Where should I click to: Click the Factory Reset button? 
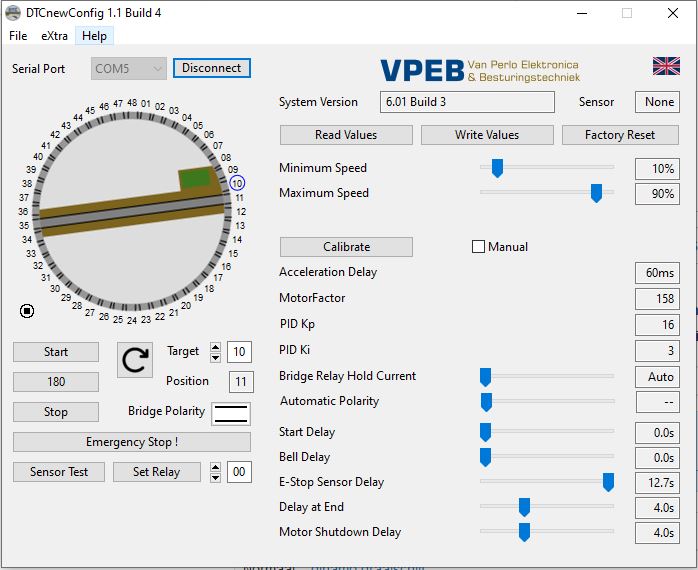[619, 135]
